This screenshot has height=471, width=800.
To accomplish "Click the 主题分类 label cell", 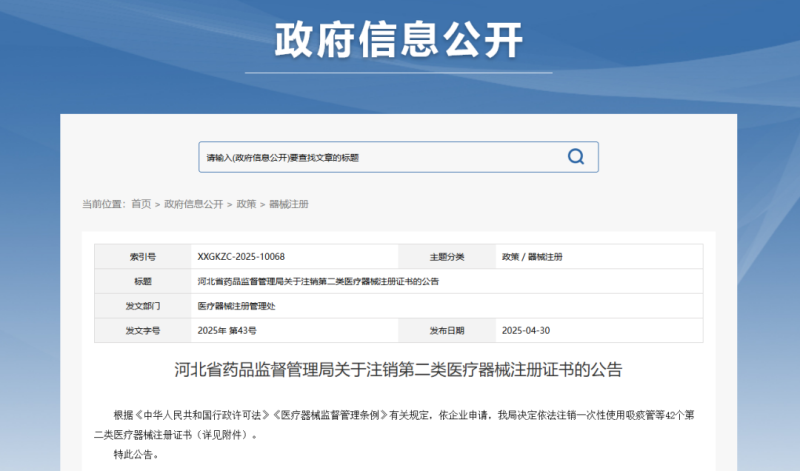I will click(446, 257).
